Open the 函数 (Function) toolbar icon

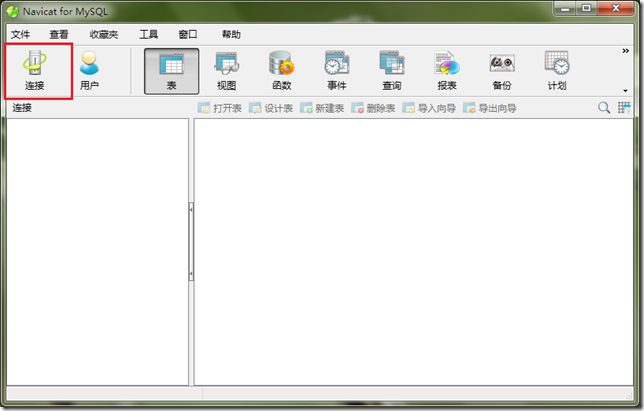(x=281, y=70)
